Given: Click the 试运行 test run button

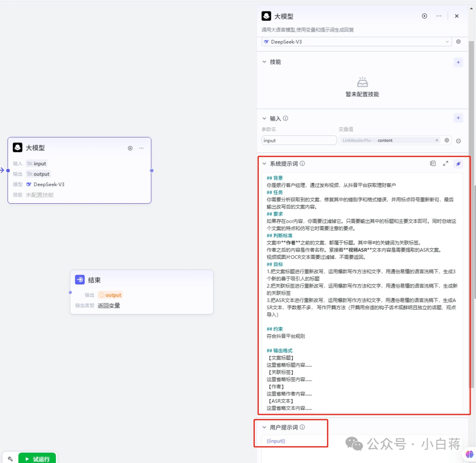Looking at the screenshot, I should tap(37, 459).
